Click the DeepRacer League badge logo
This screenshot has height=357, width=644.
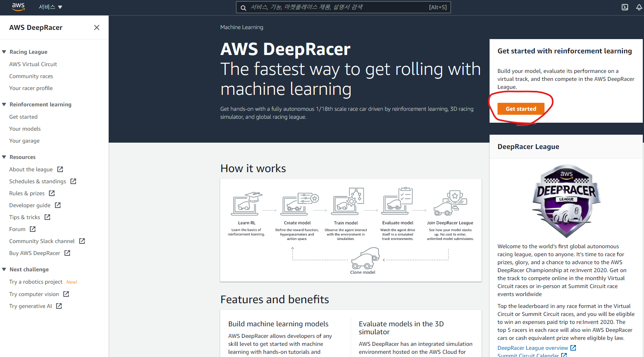click(566, 202)
